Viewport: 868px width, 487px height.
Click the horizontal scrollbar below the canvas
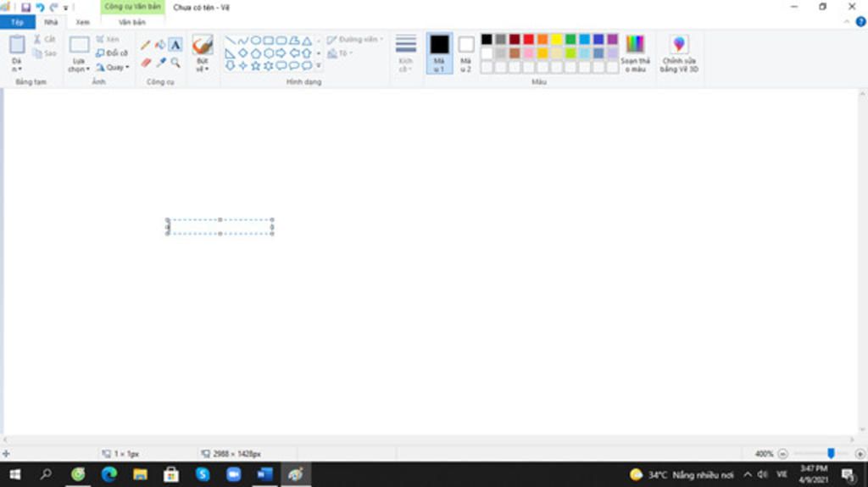[428, 440]
